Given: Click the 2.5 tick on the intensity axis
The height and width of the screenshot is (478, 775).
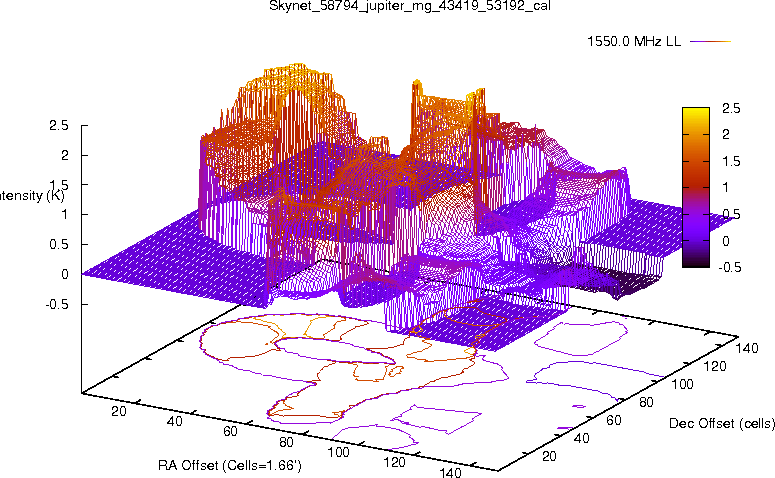Looking at the screenshot, I should [x=59, y=126].
